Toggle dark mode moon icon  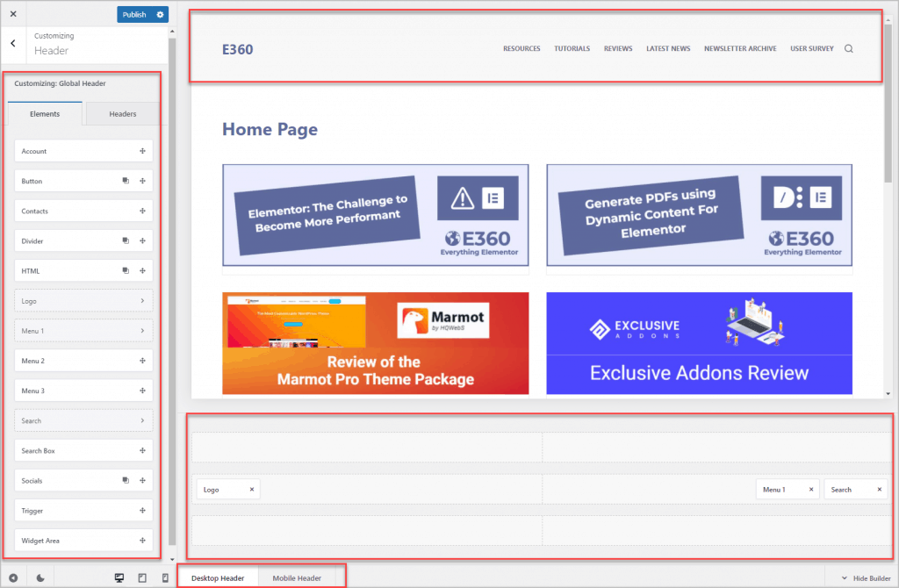pos(40,577)
